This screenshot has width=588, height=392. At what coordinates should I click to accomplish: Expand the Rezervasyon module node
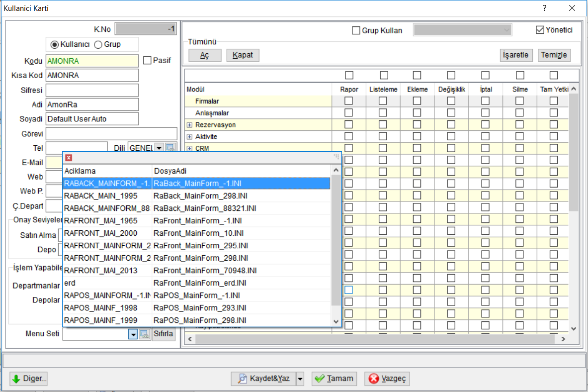(190, 125)
